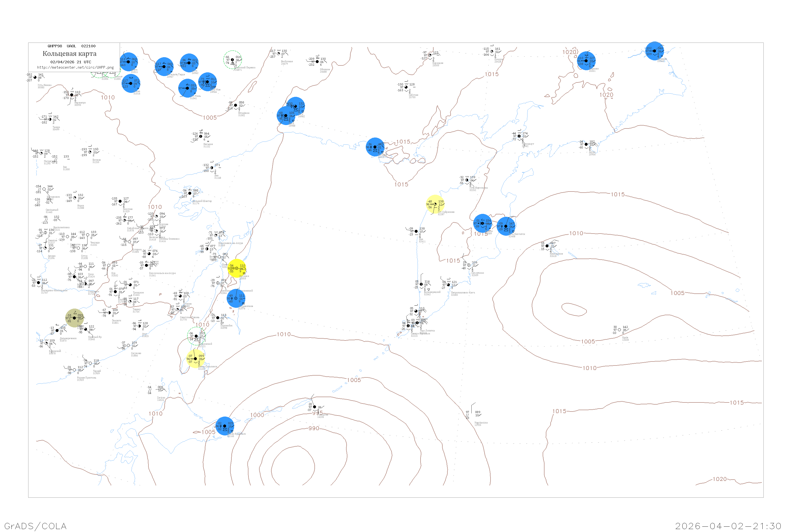Click the Ключи blue snow station marker
Image resolution: width=798 pixels, height=532 pixels.
click(x=482, y=223)
